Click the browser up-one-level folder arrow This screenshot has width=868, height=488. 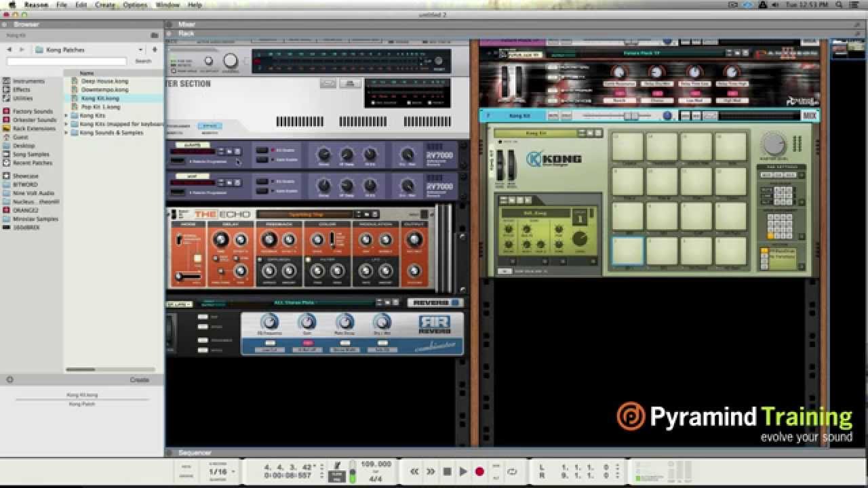155,49
